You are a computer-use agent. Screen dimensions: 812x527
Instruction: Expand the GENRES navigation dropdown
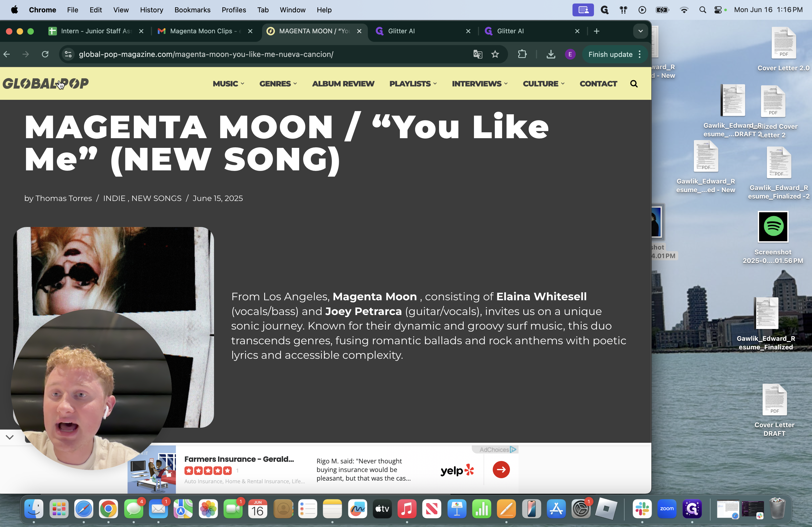[278, 84]
